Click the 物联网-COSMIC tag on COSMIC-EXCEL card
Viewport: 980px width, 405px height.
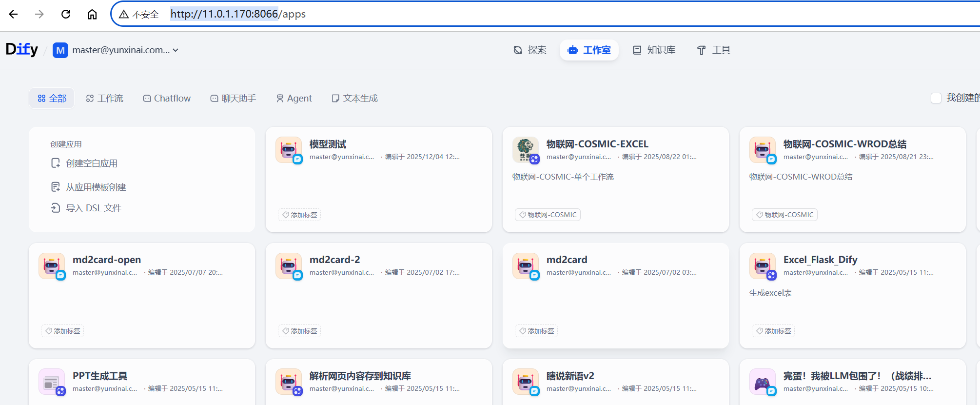tap(548, 215)
